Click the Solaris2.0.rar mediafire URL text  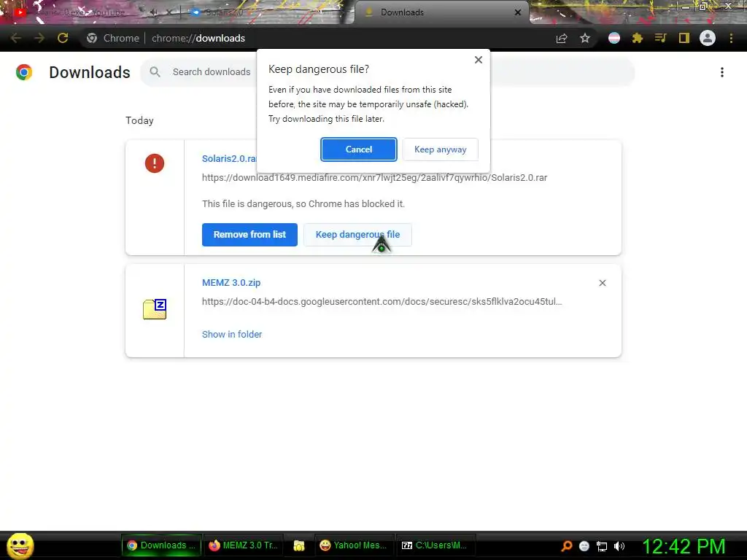(374, 178)
